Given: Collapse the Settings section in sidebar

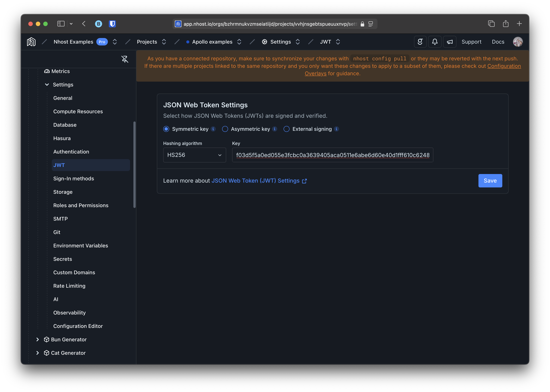Looking at the screenshot, I should click(47, 84).
